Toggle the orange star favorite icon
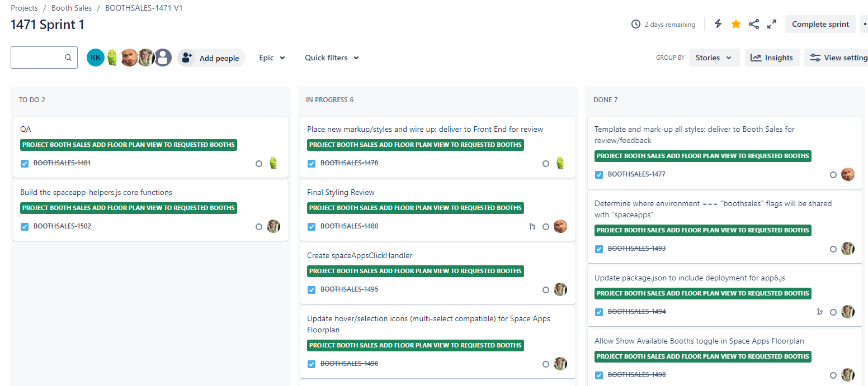The image size is (868, 386). (736, 24)
